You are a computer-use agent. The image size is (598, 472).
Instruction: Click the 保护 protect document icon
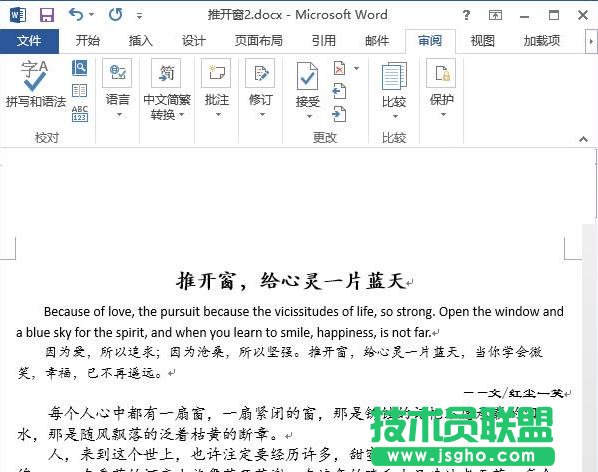point(441,73)
